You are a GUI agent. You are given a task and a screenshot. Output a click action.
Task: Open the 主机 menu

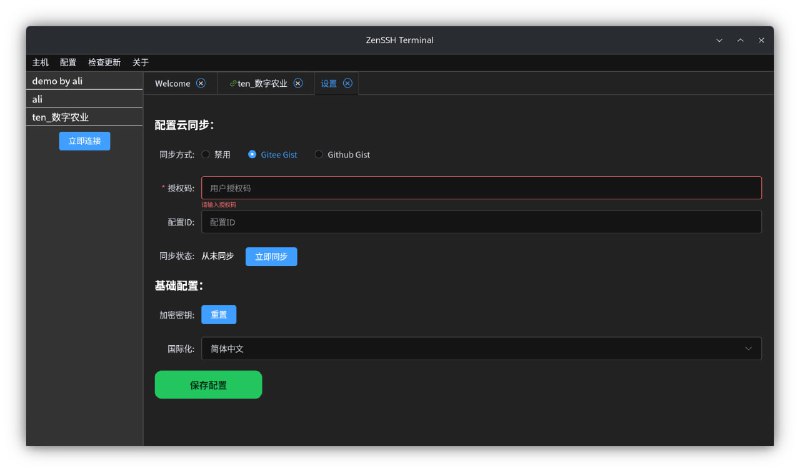point(40,62)
